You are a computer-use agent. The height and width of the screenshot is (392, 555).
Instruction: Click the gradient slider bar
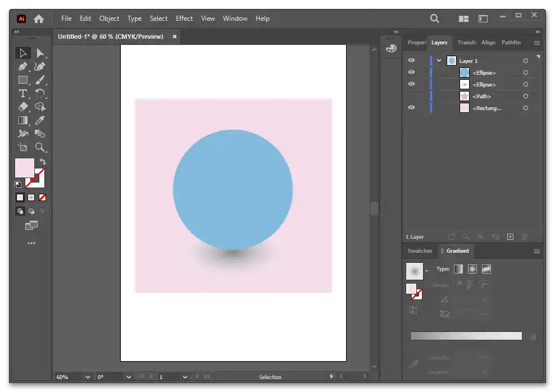pos(466,336)
